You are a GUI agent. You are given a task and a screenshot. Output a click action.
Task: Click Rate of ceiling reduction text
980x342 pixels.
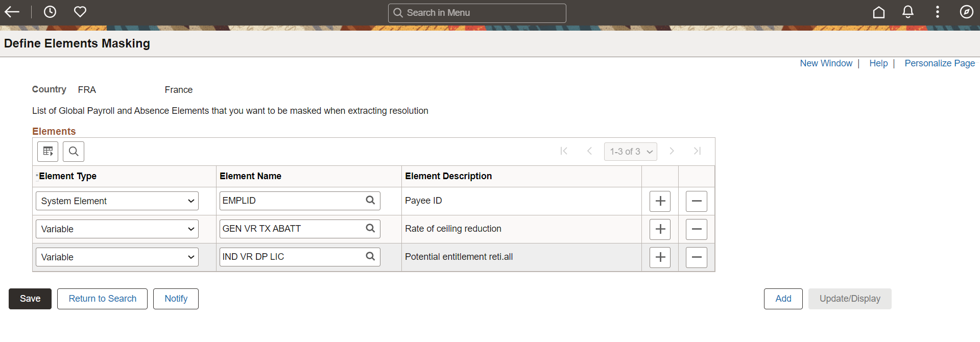pyautogui.click(x=453, y=229)
